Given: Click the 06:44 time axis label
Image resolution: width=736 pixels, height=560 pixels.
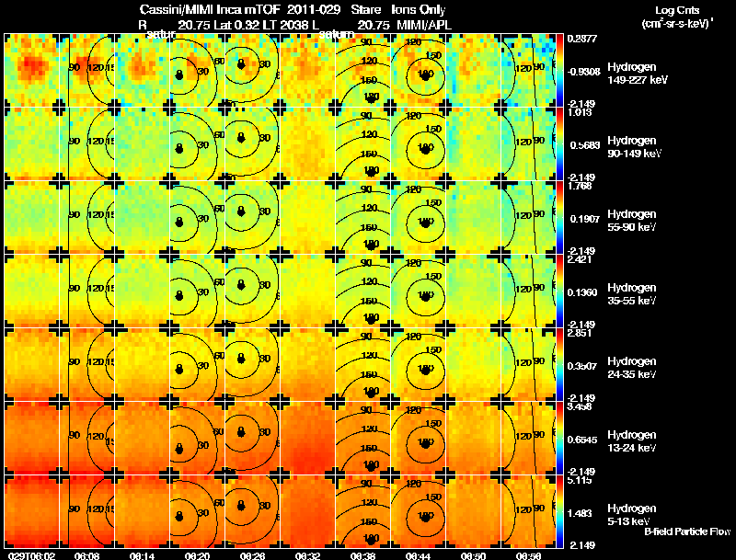Looking at the screenshot, I should [418, 556].
